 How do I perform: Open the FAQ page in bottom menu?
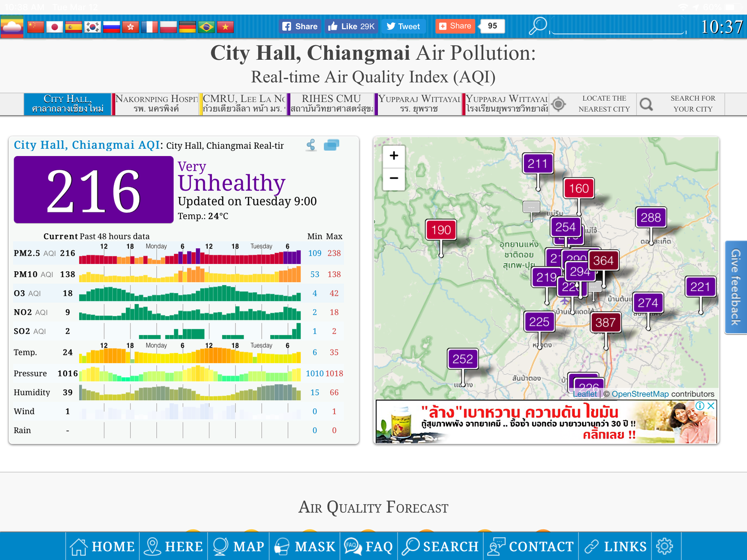click(369, 546)
